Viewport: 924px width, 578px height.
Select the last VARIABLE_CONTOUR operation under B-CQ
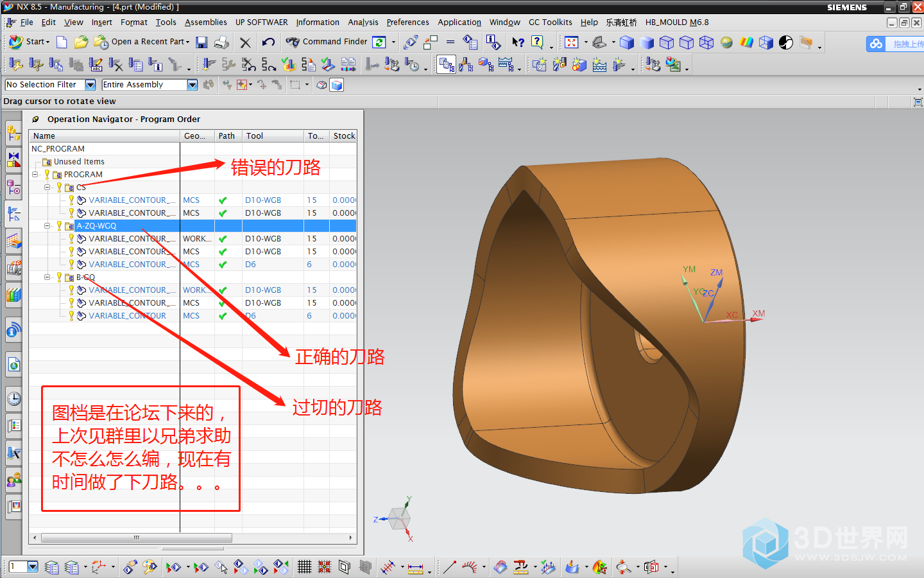coord(127,316)
